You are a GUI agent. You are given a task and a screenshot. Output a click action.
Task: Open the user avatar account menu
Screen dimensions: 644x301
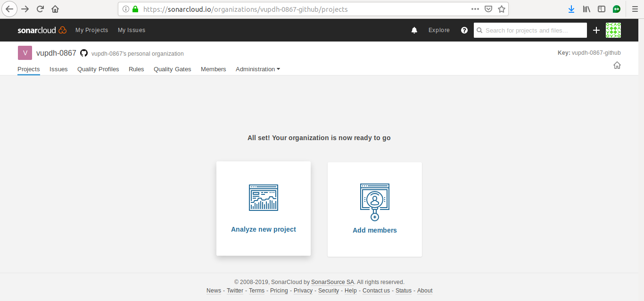coord(613,30)
